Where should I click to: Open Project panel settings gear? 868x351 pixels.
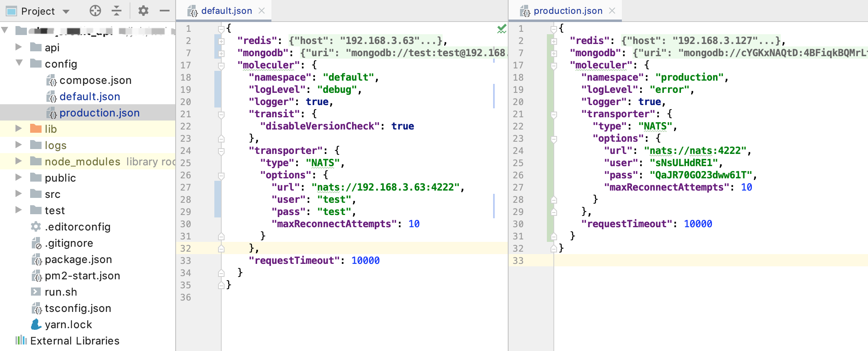[x=143, y=11]
